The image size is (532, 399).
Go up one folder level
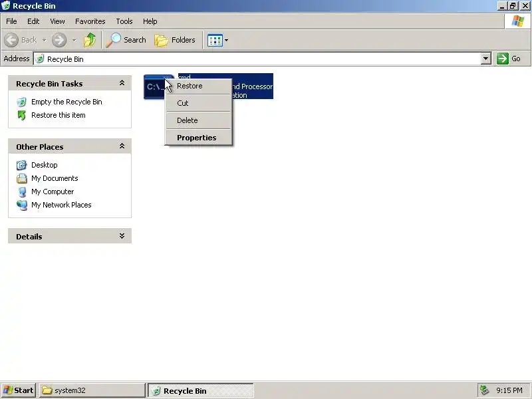point(90,40)
